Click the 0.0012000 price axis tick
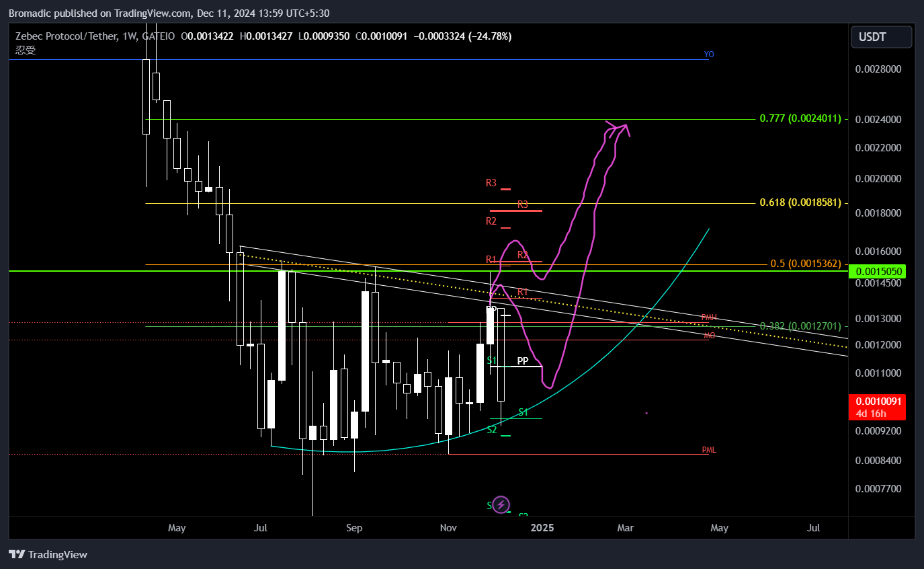 click(878, 345)
